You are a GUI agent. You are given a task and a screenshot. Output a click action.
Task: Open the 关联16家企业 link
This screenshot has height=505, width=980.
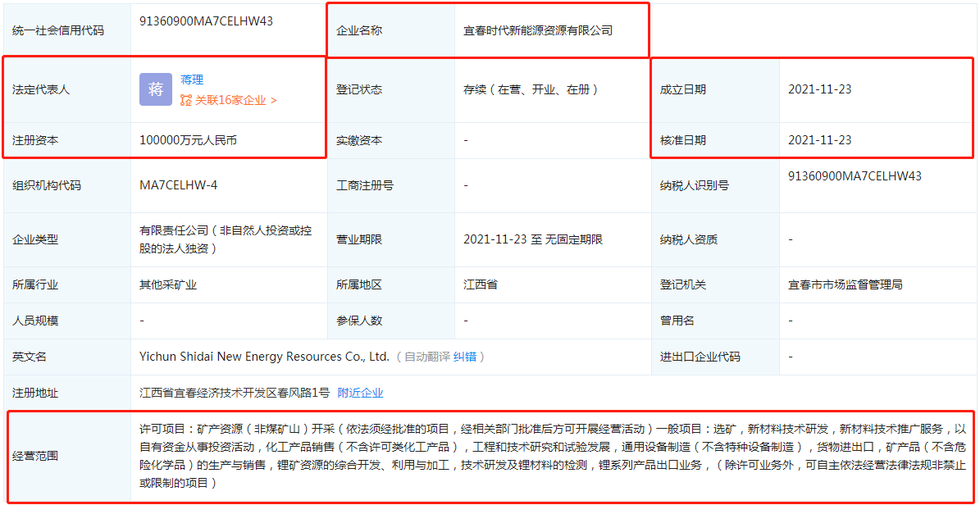click(x=235, y=100)
